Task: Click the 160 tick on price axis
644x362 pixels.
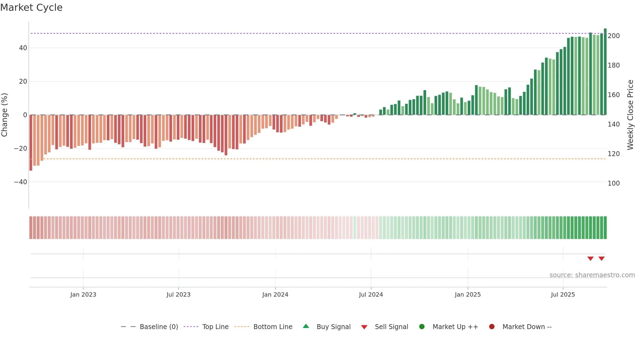Action: 614,95
